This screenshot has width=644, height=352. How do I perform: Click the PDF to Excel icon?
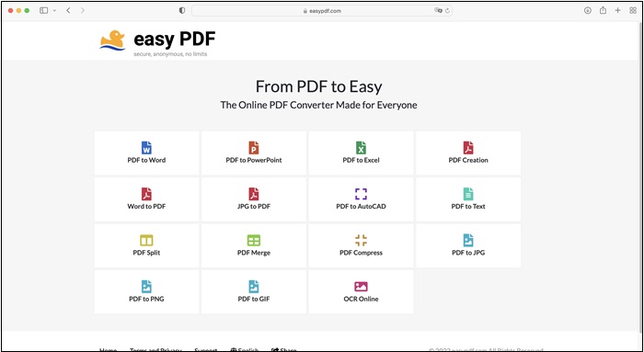tap(361, 148)
